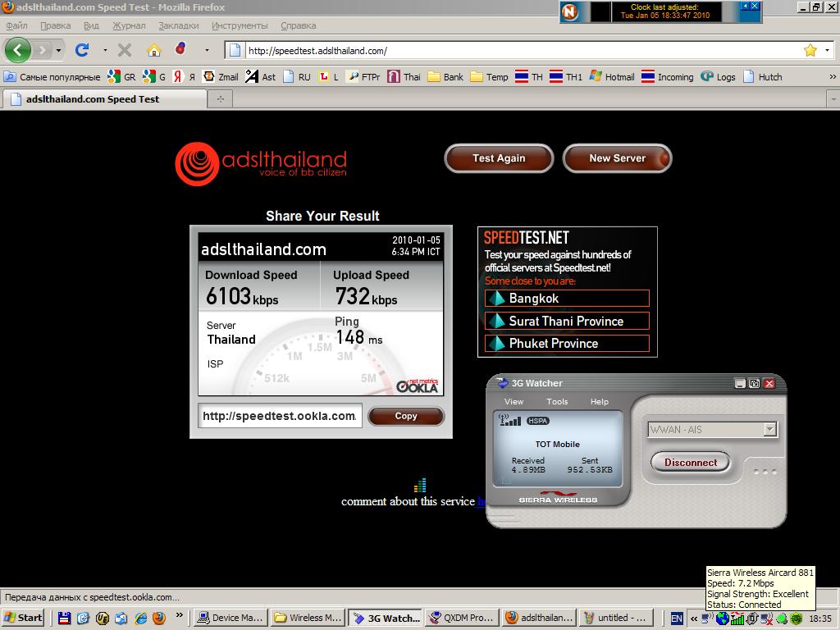Open the 3G Watcher Help menu
The image size is (840, 630).
(x=600, y=401)
